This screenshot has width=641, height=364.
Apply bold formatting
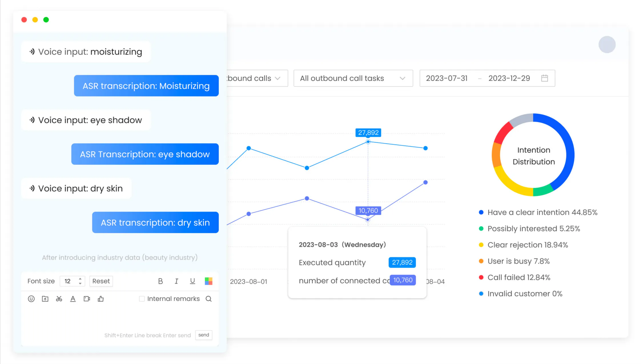click(160, 281)
